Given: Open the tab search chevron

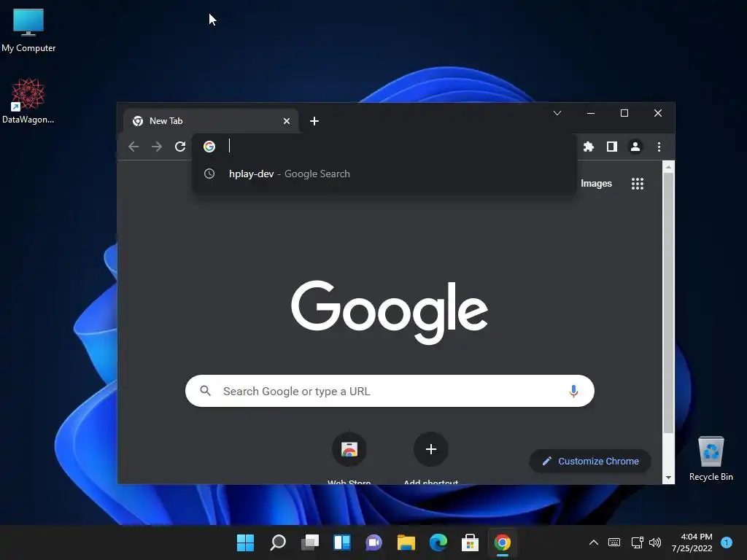Looking at the screenshot, I should 557,113.
